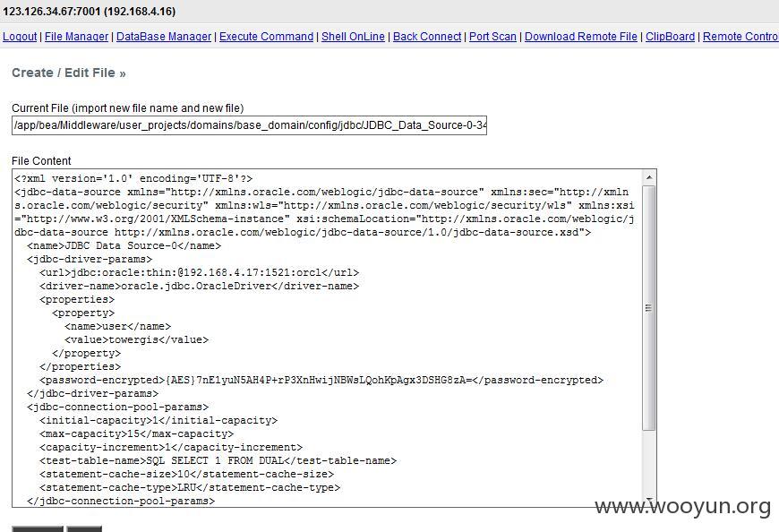
Task: Click the File Content scrollbar thumb
Action: tap(649, 308)
